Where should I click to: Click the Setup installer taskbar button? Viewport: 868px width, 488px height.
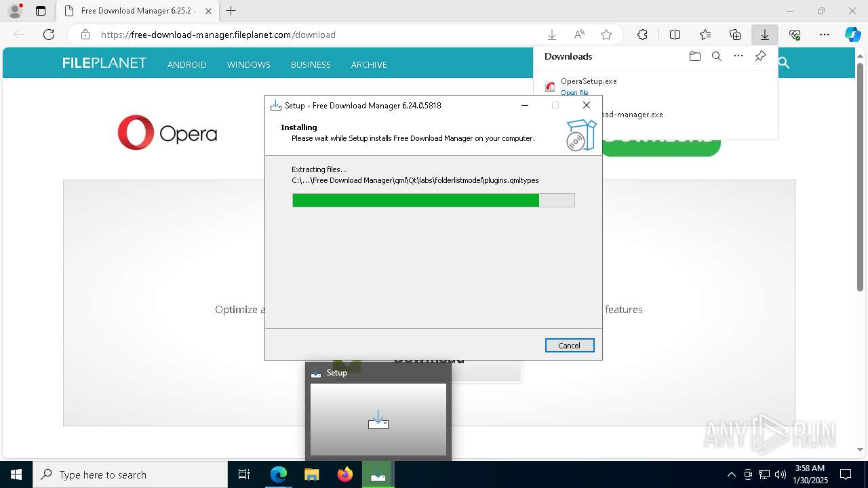378,474
